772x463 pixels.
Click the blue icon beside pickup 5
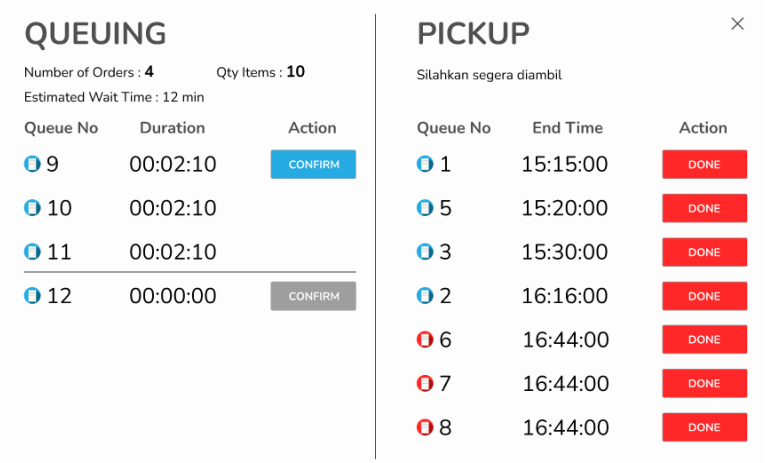425,208
